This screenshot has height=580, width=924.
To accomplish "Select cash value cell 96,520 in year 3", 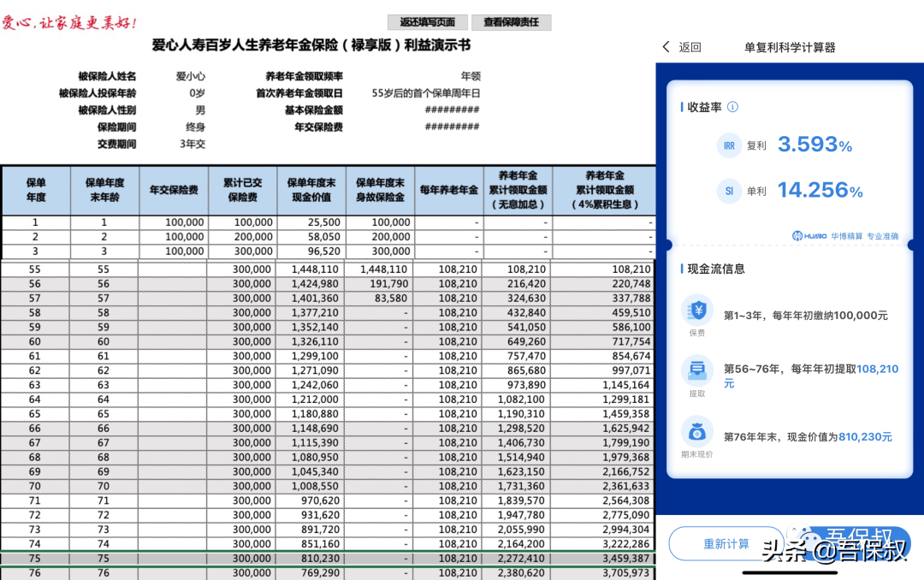I will click(x=311, y=252).
